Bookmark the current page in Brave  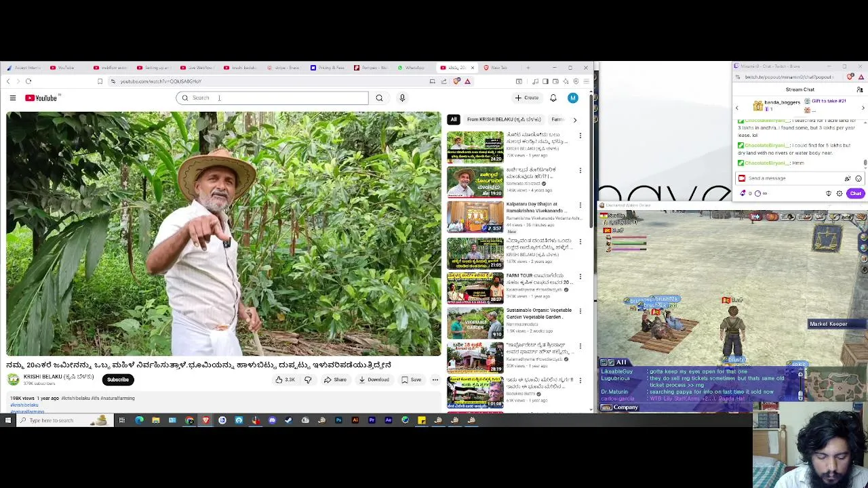(x=100, y=81)
